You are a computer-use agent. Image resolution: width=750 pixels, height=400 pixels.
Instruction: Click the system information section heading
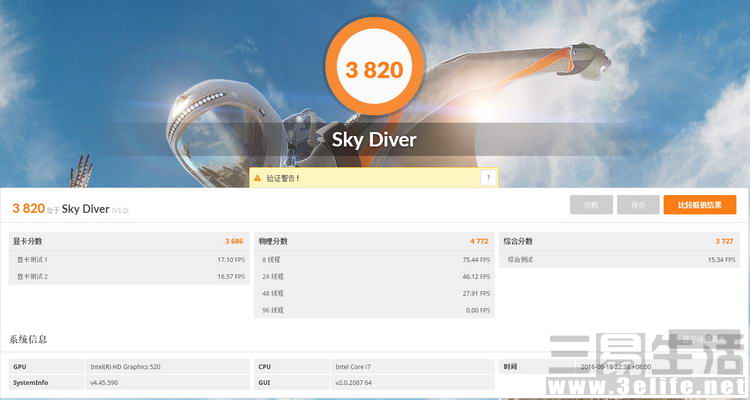point(28,340)
